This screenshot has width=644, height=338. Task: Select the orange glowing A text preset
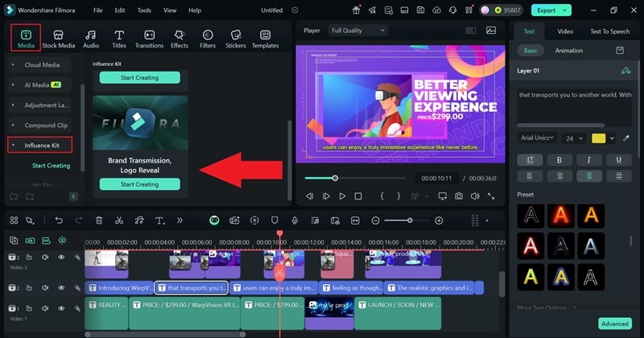tap(560, 215)
